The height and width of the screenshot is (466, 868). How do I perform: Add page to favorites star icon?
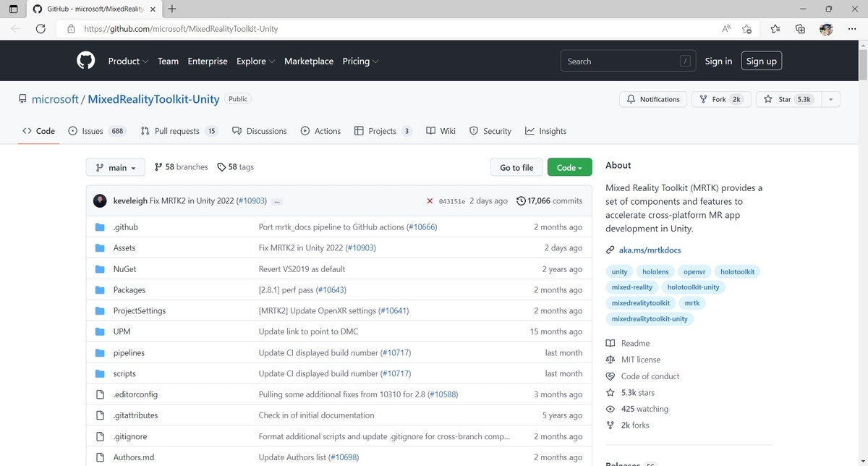pos(746,29)
